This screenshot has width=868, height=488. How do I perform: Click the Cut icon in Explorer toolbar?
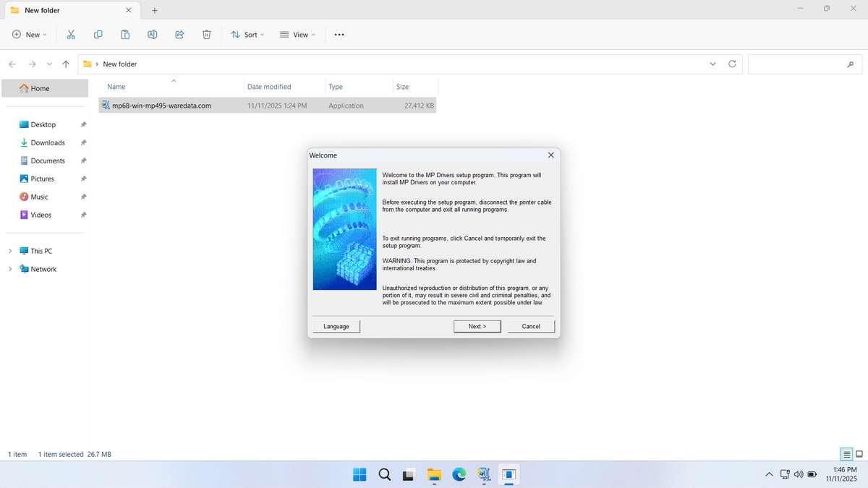(x=71, y=35)
